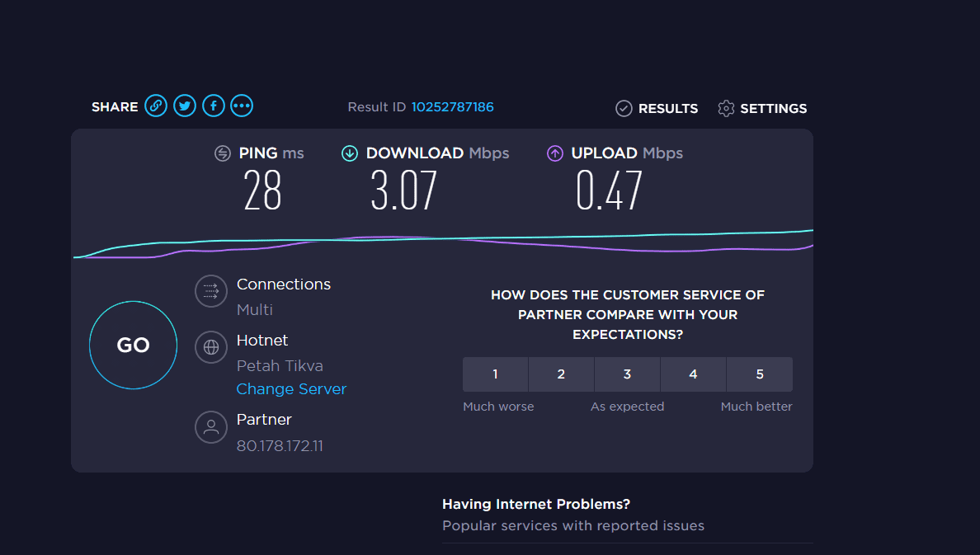This screenshot has height=555, width=980.
Task: Click the Settings gear icon
Action: coord(726,108)
